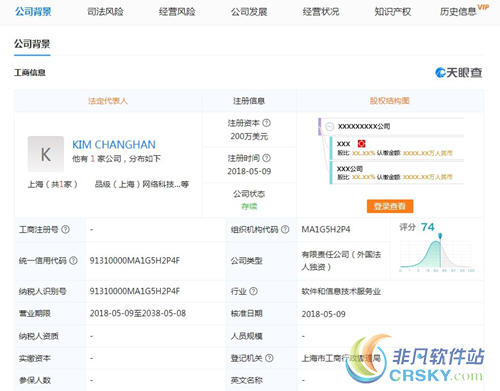Open KIM CHANGHAN profile link
500x391 pixels.
pyautogui.click(x=114, y=145)
